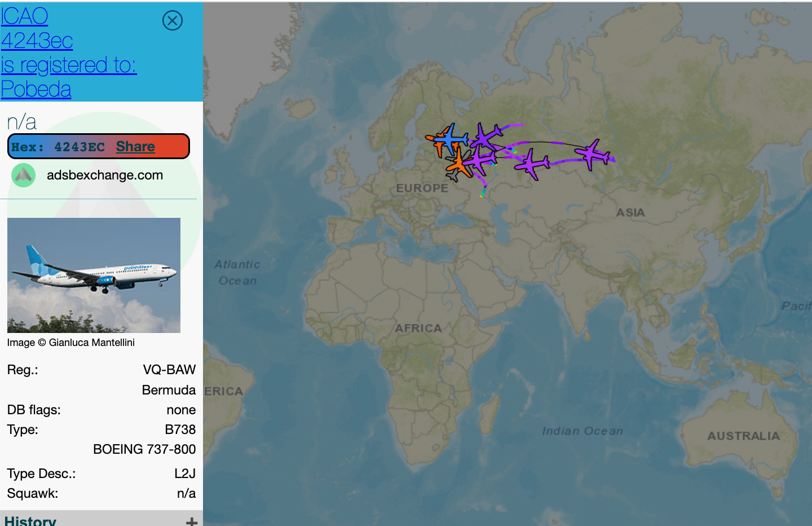Open the Pobeda Boeing aircraft photo
Viewport: 812px width, 526px height.
pyautogui.click(x=94, y=275)
